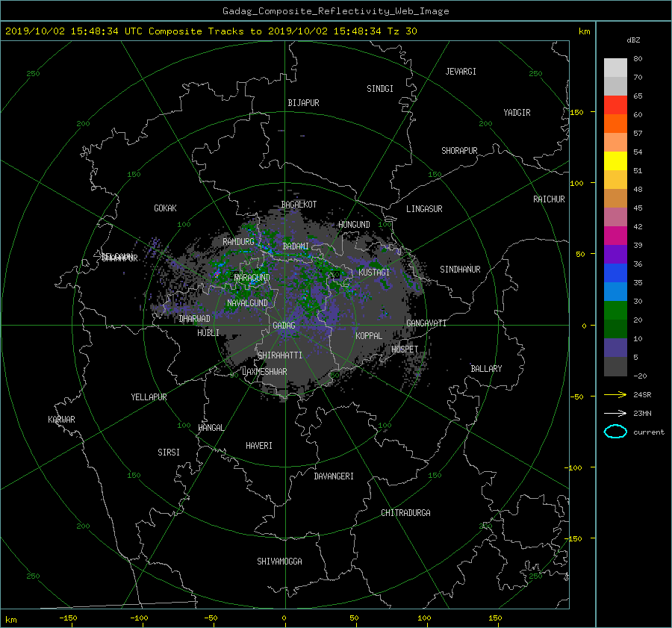Click the HAVERI city label
This screenshot has width=672, height=628.
(x=259, y=446)
